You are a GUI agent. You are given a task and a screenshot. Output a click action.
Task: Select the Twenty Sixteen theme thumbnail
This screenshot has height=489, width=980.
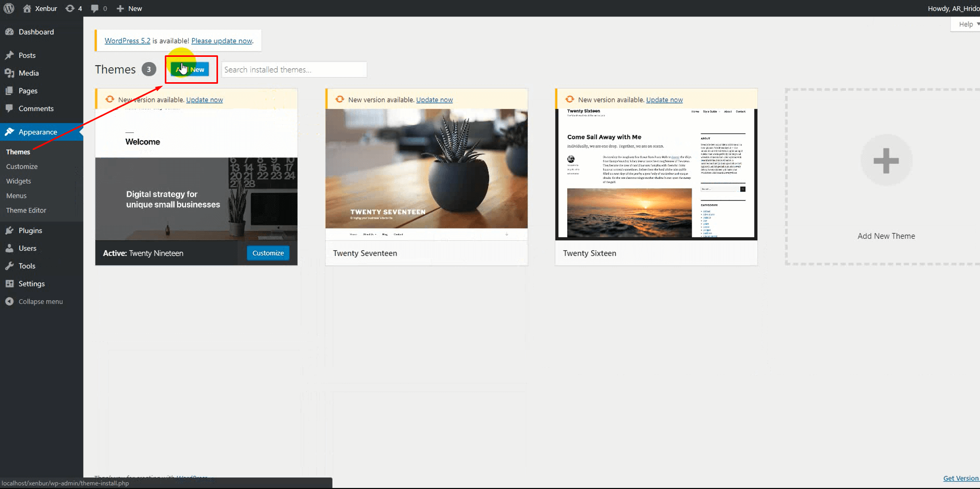coord(656,174)
